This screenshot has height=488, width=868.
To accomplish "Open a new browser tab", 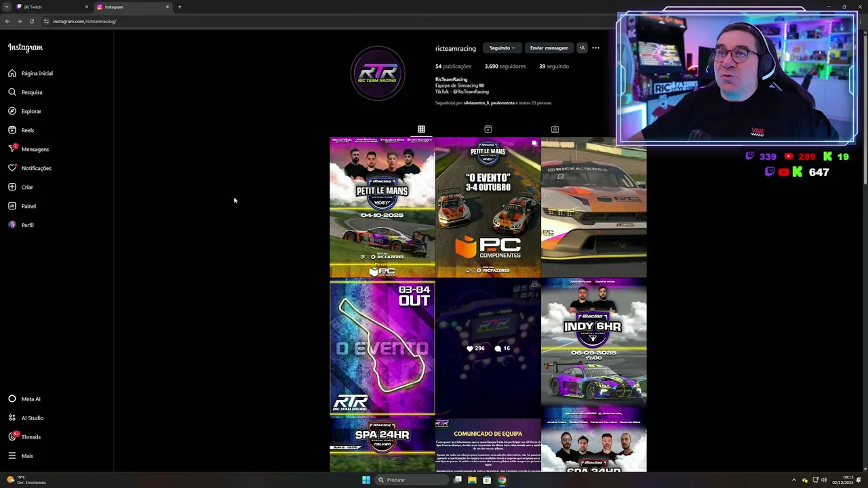I will coord(180,7).
